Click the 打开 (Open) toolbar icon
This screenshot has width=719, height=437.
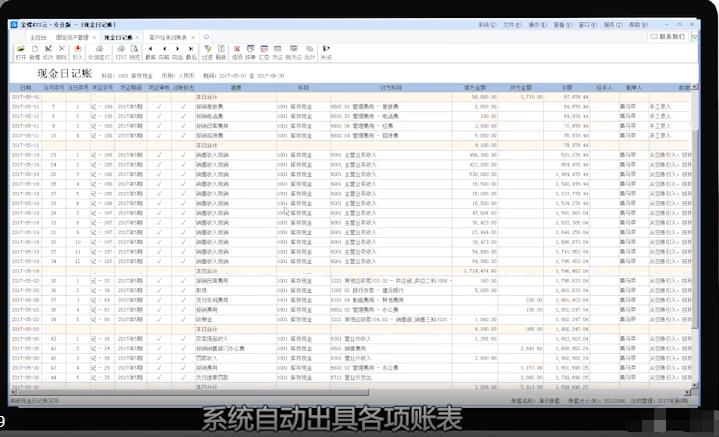click(x=21, y=52)
